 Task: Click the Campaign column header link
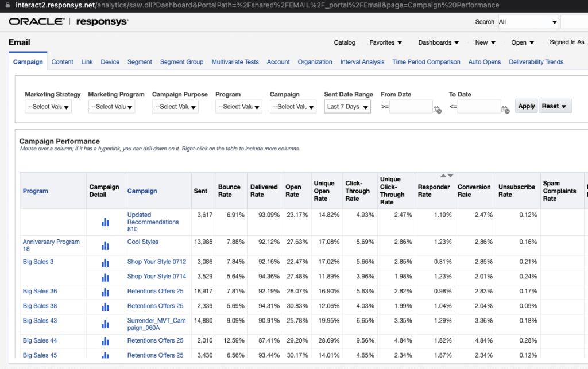tap(142, 191)
